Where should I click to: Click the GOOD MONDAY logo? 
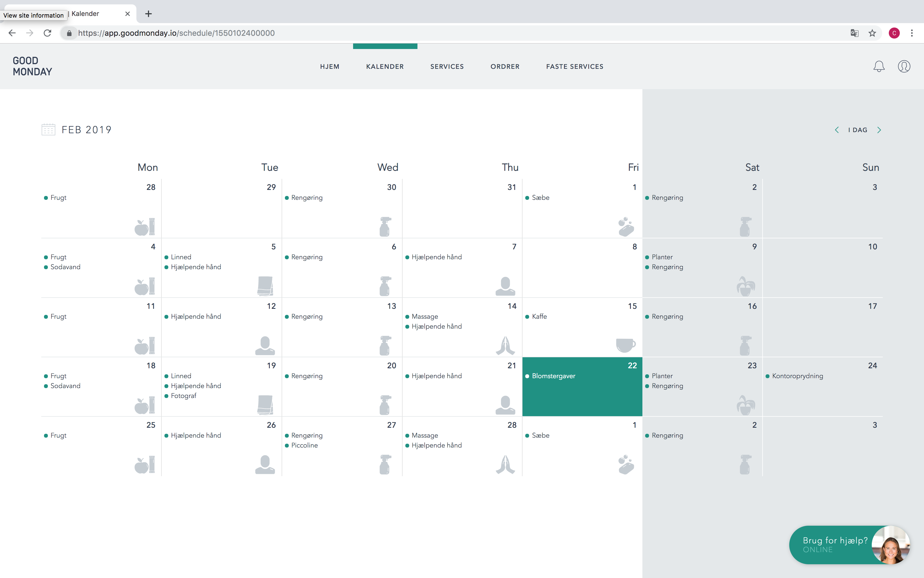tap(32, 66)
